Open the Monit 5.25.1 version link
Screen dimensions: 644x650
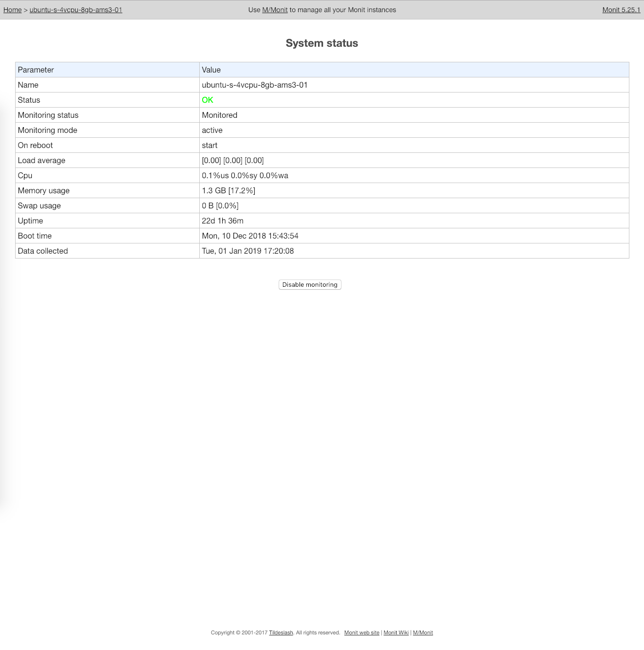point(621,10)
